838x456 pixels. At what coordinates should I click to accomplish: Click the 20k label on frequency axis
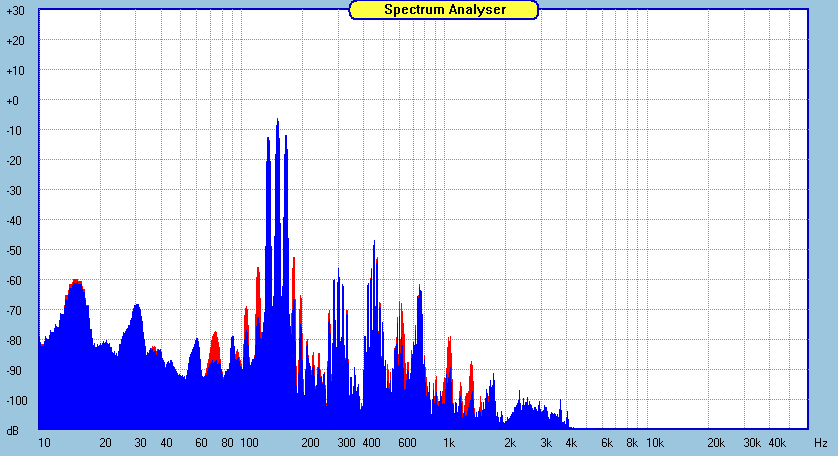(x=716, y=442)
